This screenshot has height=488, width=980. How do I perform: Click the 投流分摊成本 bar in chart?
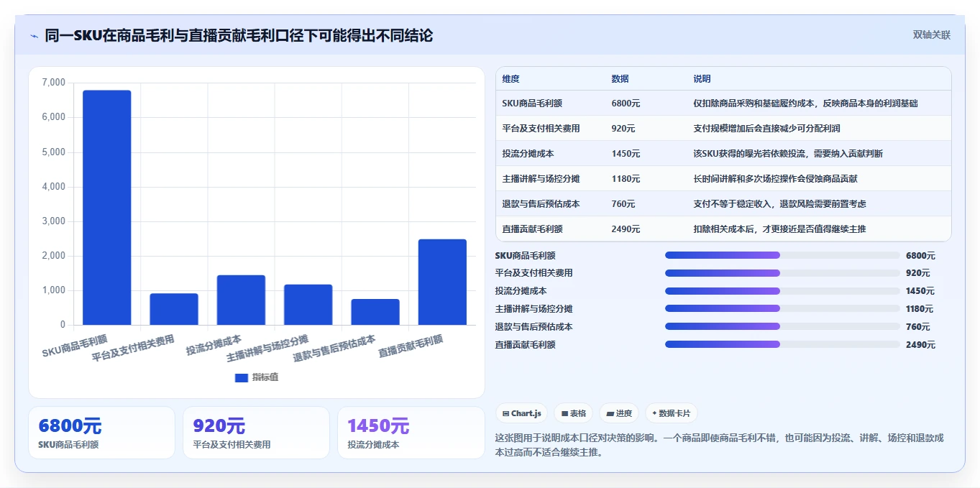tap(241, 300)
